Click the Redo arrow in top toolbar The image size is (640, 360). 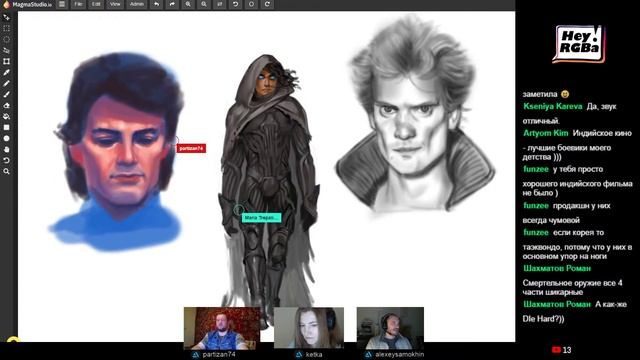(172, 4)
